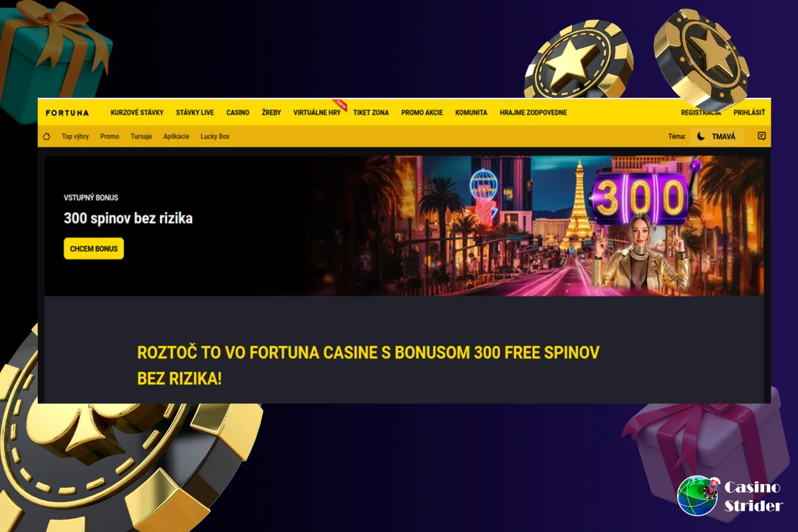Click the Chcem Bonus button
This screenshot has height=532, width=798.
pos(94,249)
